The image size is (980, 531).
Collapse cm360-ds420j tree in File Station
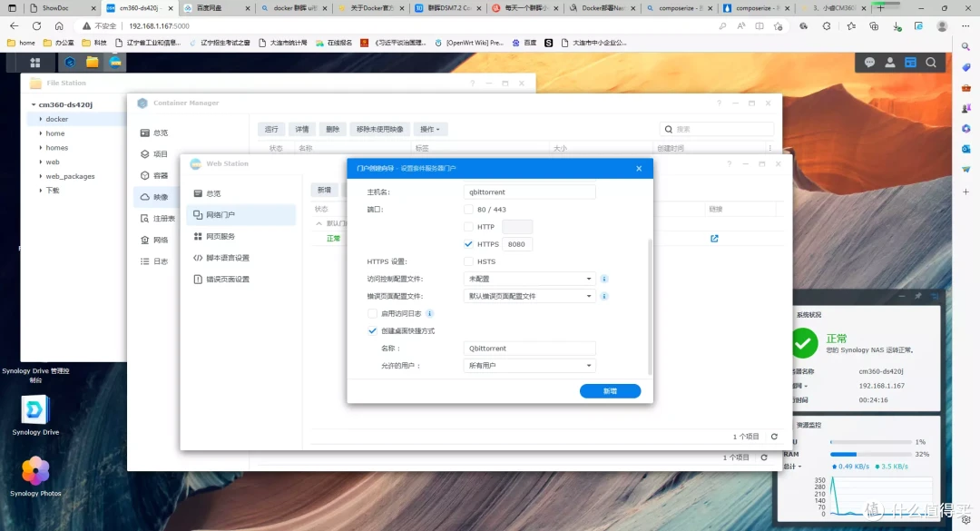click(34, 104)
